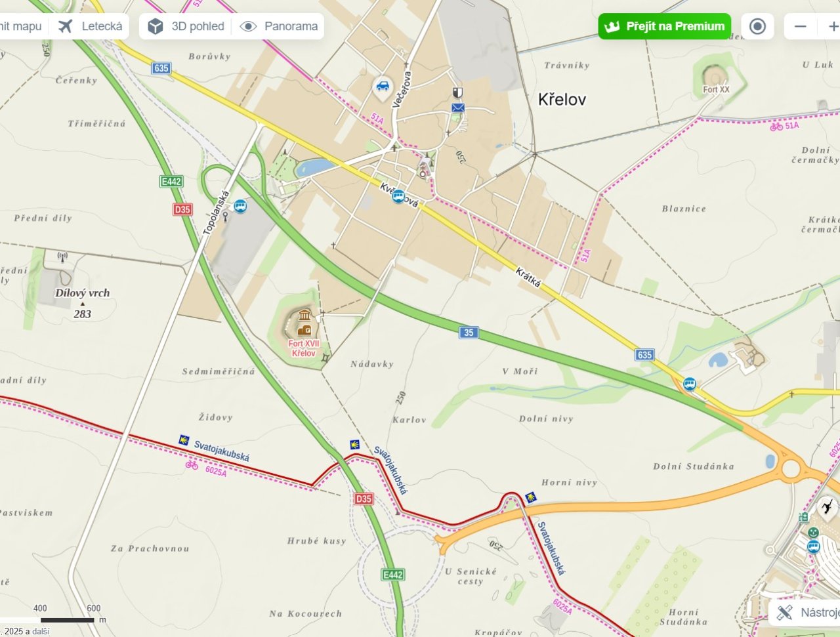Switch to Letecká aerial view
The image size is (840, 637).
click(90, 26)
